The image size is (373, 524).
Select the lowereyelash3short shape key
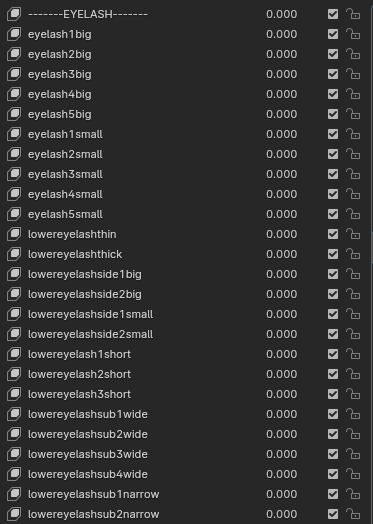click(80, 394)
